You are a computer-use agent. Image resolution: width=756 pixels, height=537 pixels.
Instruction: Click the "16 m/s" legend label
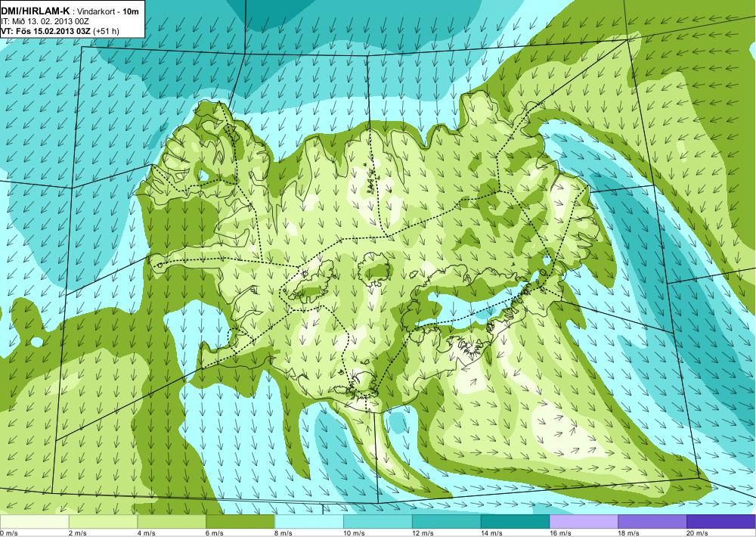coord(559,533)
